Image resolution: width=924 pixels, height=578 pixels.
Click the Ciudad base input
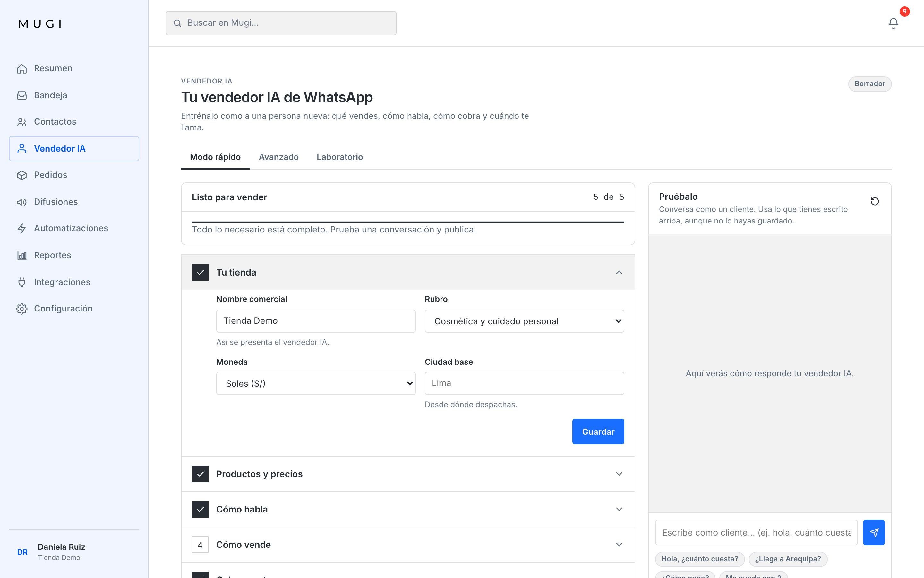[524, 383]
